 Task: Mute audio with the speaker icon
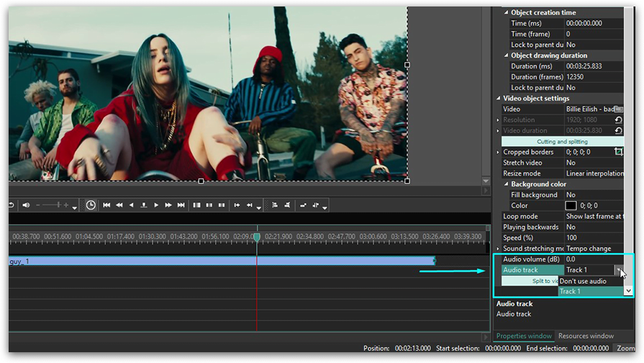[26, 205]
